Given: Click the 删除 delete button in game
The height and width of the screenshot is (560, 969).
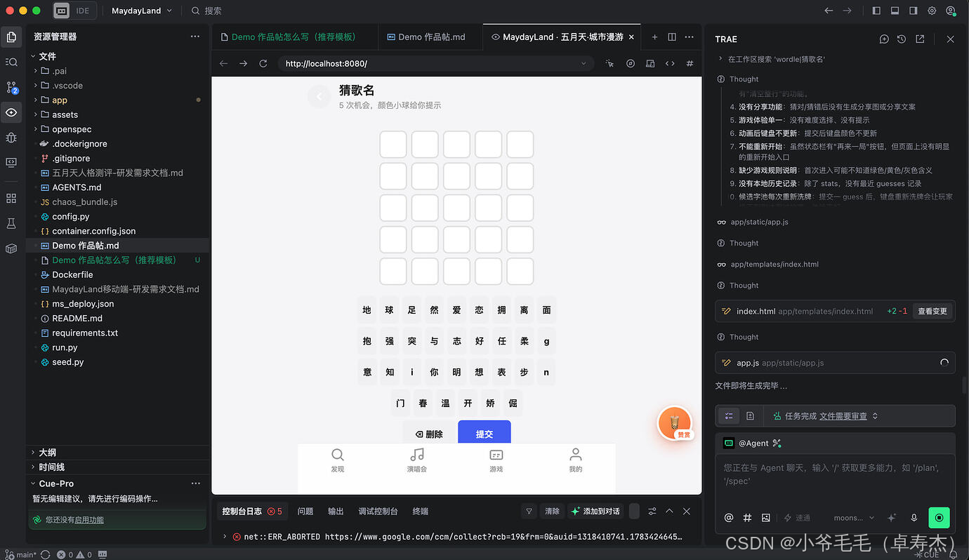Looking at the screenshot, I should point(429,434).
